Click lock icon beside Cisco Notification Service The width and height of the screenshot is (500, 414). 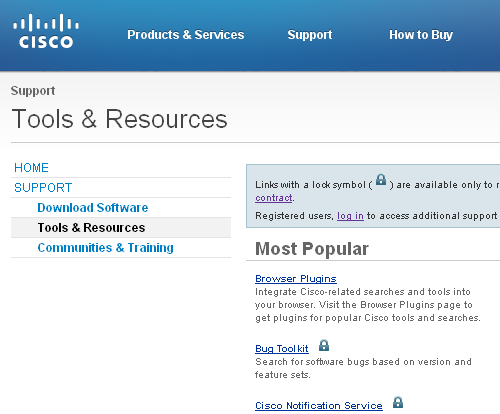(398, 403)
